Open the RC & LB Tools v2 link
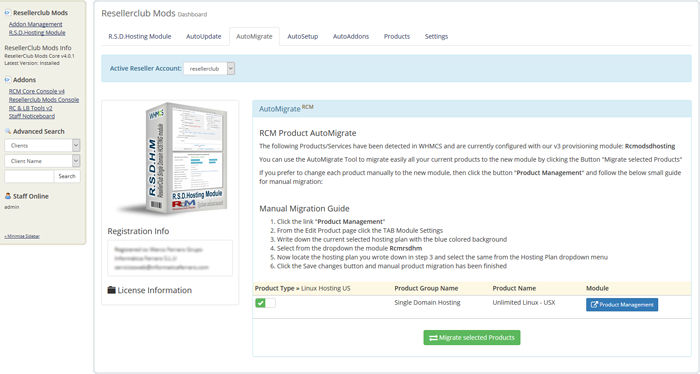This screenshot has height=374, width=700. tap(30, 108)
